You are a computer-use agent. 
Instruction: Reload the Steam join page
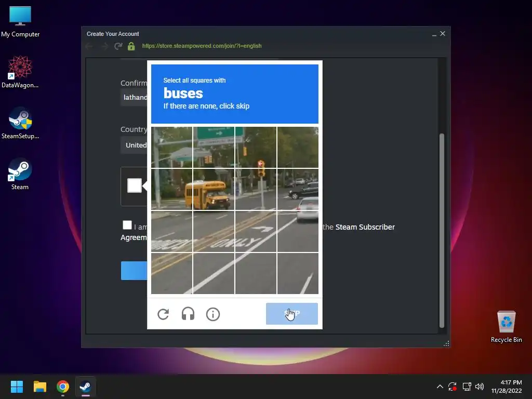tap(118, 46)
